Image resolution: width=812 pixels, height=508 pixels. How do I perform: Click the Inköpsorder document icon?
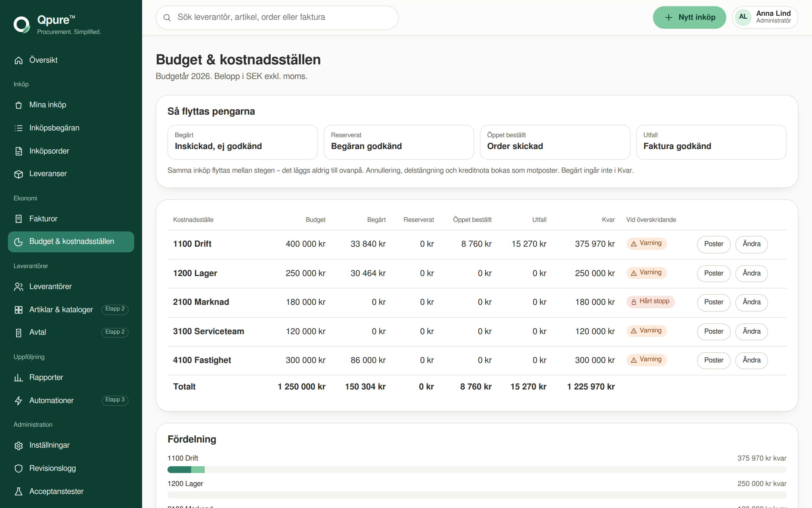coord(18,151)
